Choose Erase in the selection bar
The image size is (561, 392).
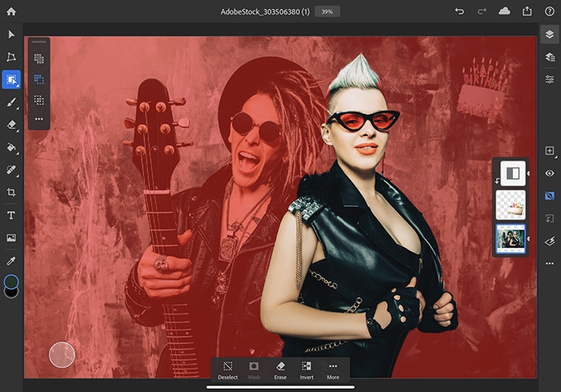280,370
